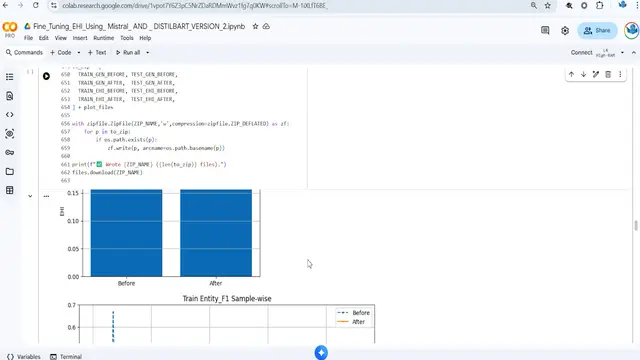Click the cloud save status icon
The width and height of the screenshot is (640, 360).
pos(266,27)
